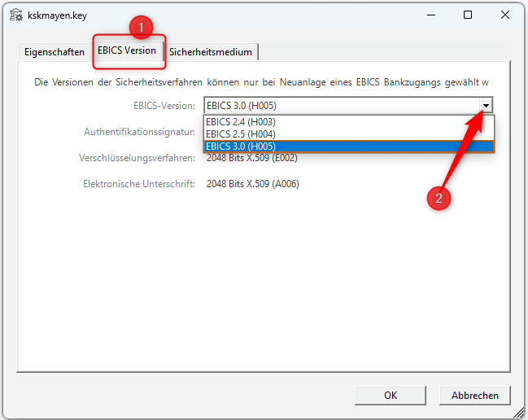Close the dialog with the X button
The height and width of the screenshot is (420, 528).
pos(505,15)
